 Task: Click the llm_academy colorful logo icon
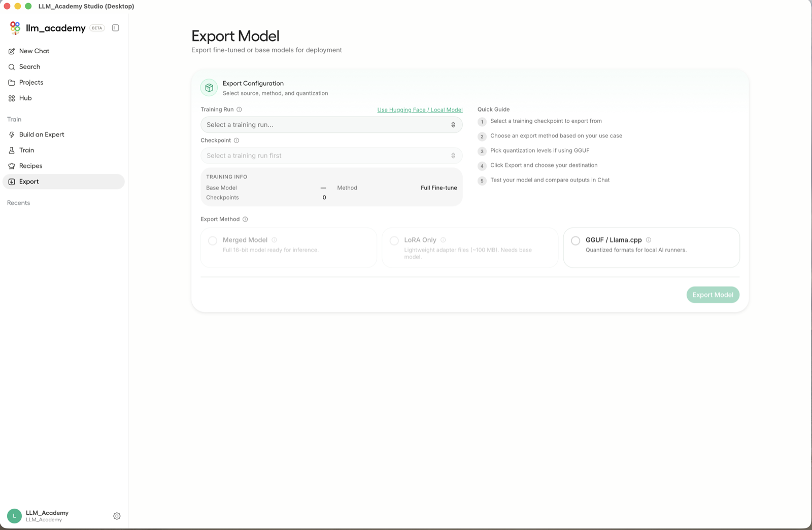point(15,28)
